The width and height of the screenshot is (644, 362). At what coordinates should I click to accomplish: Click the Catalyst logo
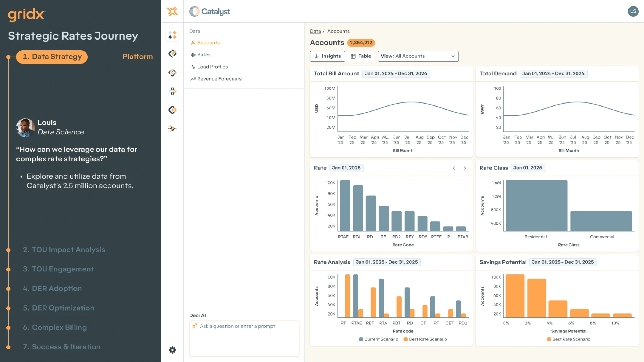210,11
